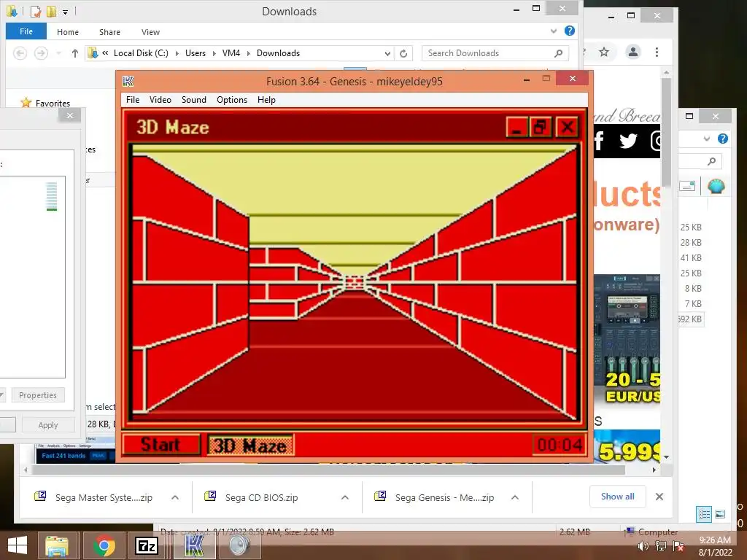Open the Twitter icon on the webpage
This screenshot has height=560, width=747.
click(628, 141)
